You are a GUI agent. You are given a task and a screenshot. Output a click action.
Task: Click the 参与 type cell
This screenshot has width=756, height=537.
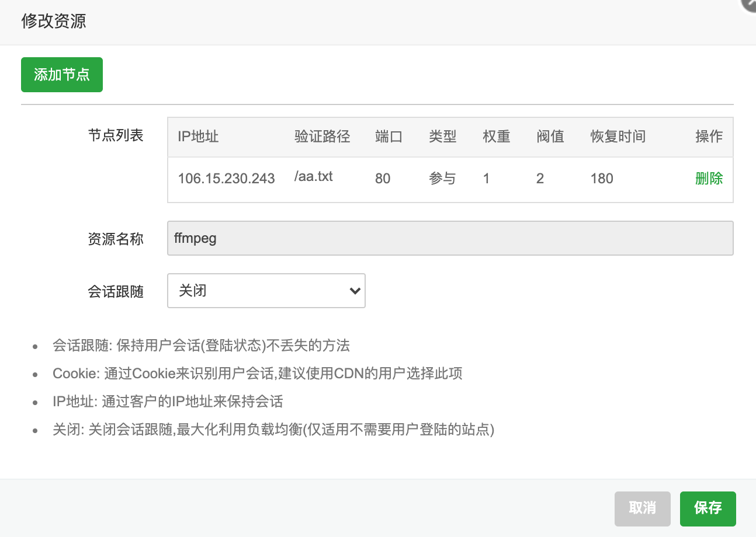[442, 179]
